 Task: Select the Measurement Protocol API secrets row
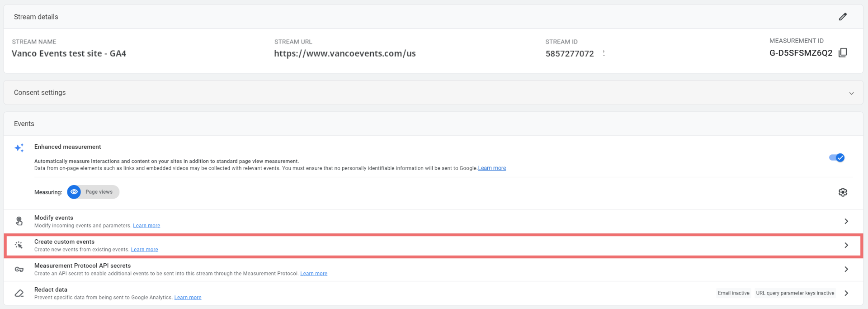tap(82, 266)
